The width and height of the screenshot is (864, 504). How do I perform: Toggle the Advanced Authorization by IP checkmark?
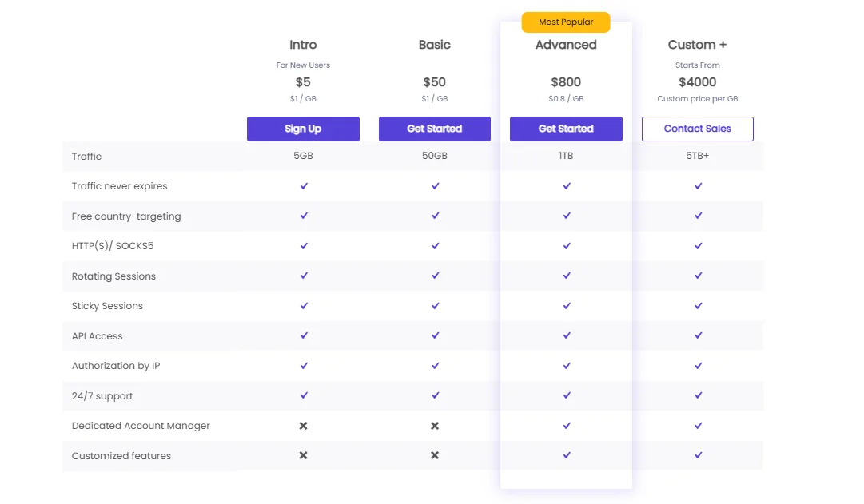tap(566, 366)
